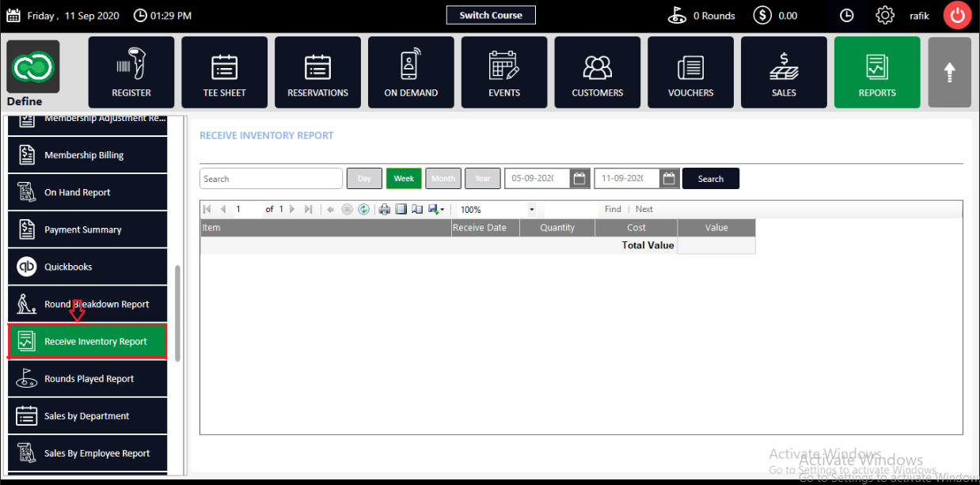Click the report find text field

[572, 210]
